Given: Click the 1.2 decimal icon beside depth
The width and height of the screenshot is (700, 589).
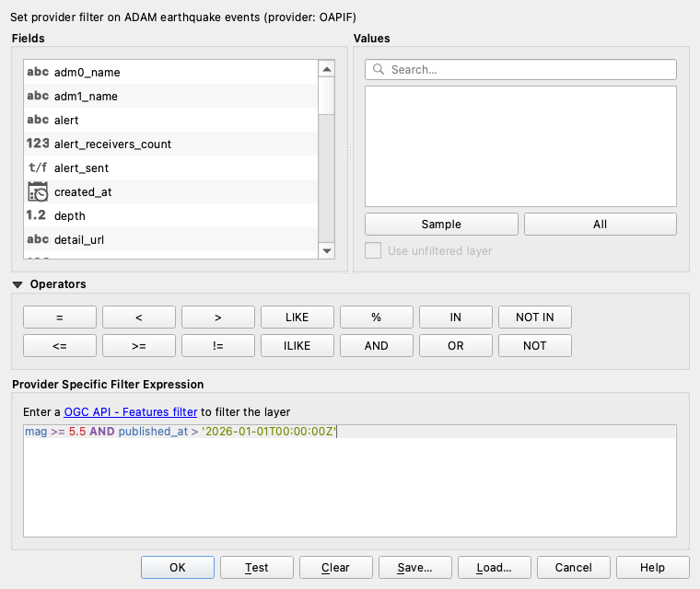Looking at the screenshot, I should (36, 215).
